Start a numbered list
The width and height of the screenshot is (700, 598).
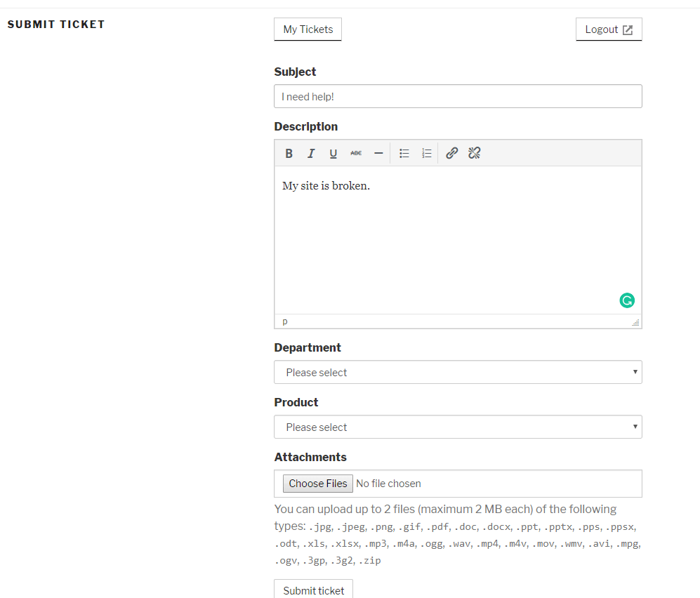[427, 154]
